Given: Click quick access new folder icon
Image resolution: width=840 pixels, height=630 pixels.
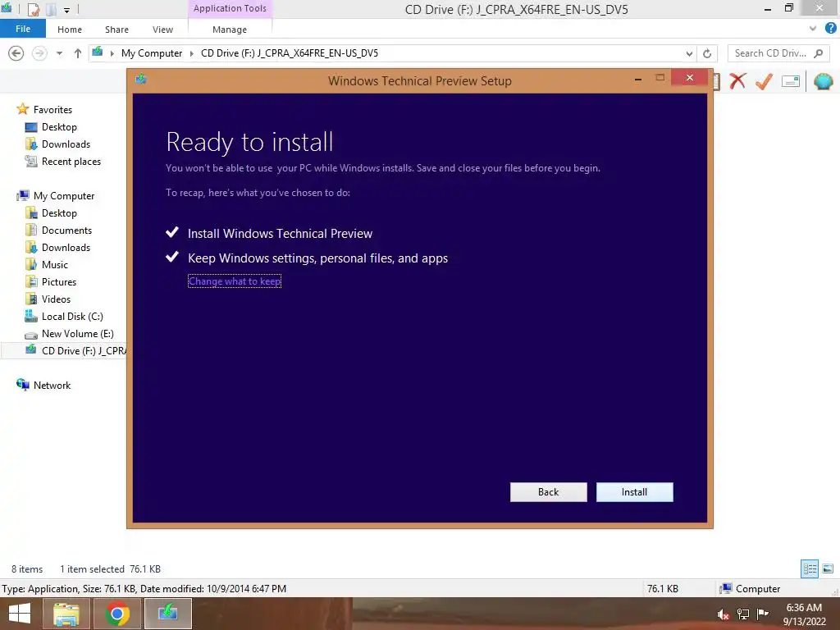Looking at the screenshot, I should pyautogui.click(x=50, y=9).
